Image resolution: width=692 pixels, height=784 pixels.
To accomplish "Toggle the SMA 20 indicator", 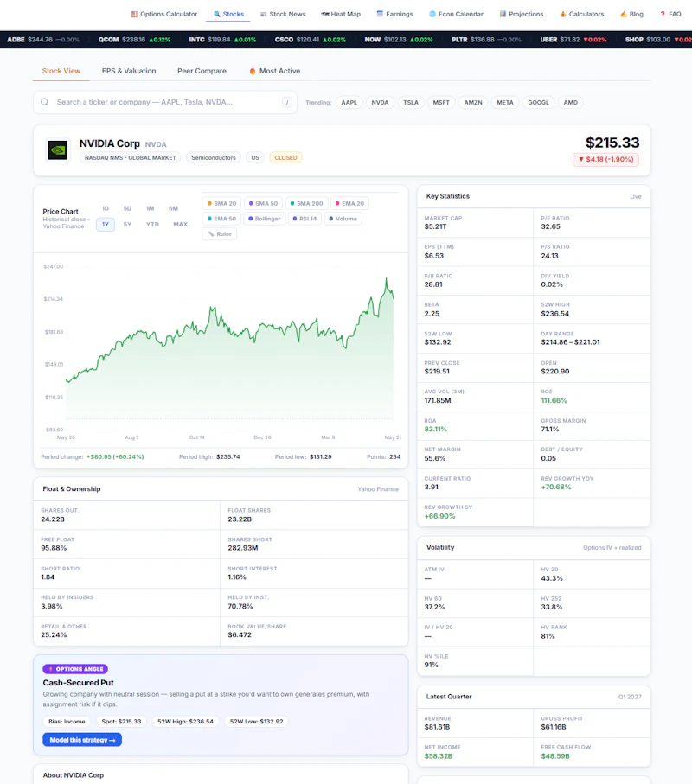I will (x=221, y=203).
